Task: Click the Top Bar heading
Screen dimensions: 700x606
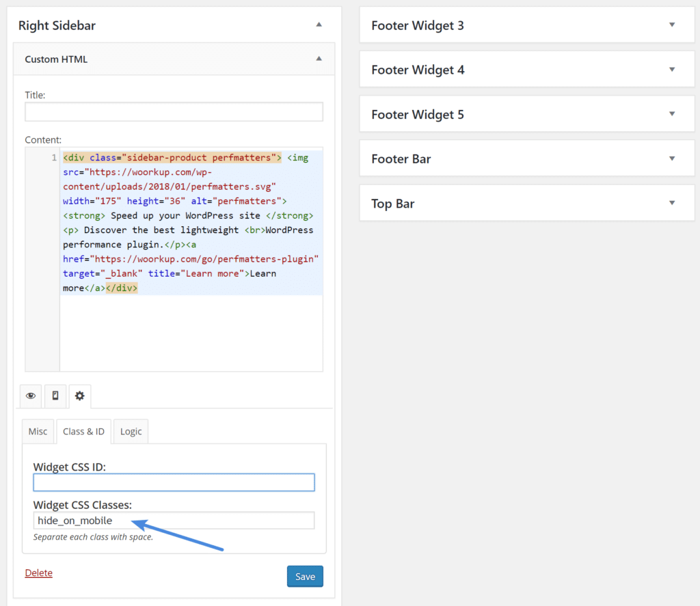Action: 393,204
